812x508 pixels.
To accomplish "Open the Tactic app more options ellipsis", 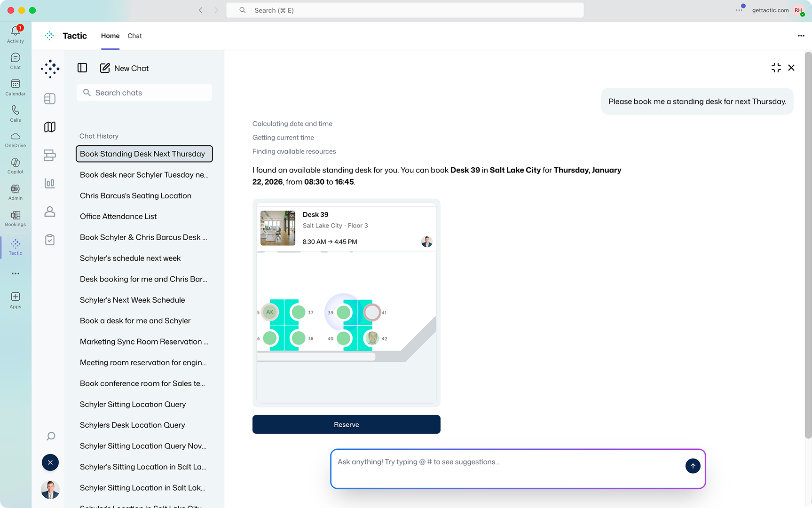I will point(801,36).
